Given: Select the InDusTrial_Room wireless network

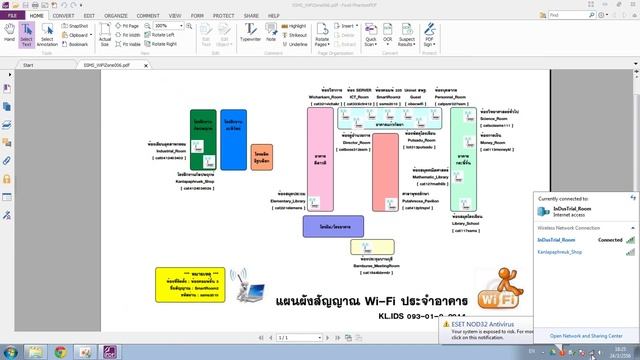Looking at the screenshot, I should [x=586, y=240].
